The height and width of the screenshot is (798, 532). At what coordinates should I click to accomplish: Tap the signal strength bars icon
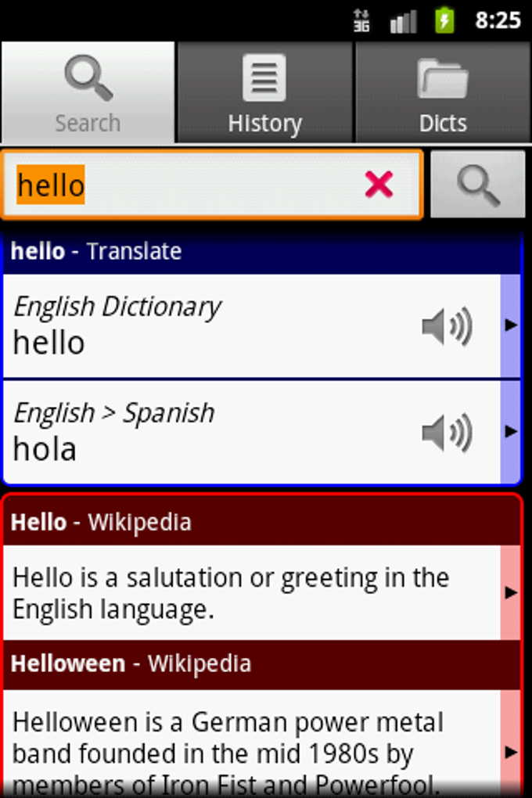point(403,21)
